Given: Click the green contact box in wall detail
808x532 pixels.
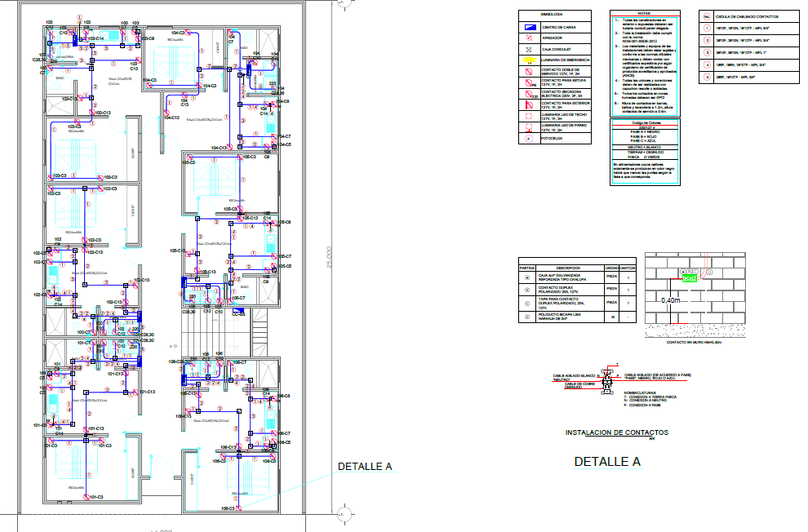Looking at the screenshot, I should [690, 277].
